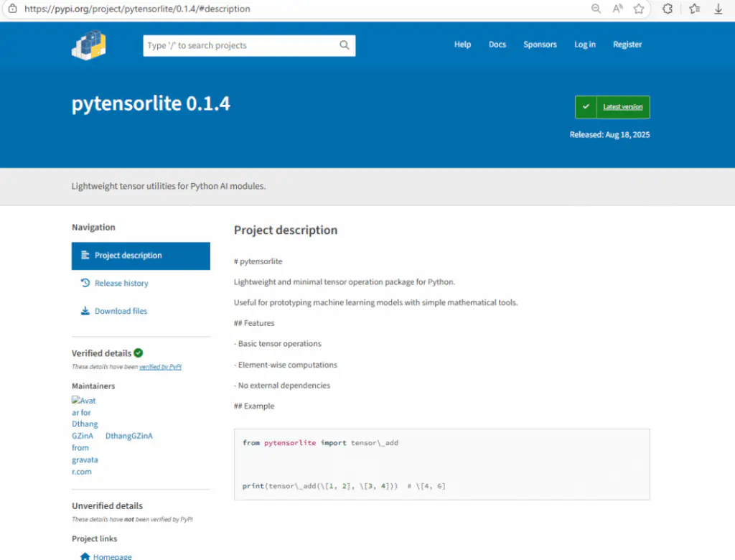Open the Collections star-list icon

pos(693,9)
